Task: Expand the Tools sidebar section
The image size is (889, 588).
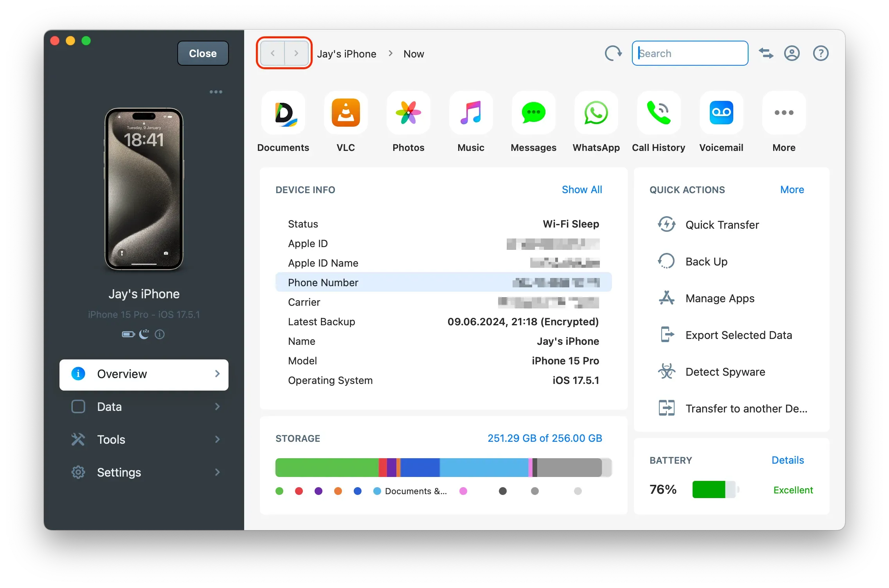Action: tap(144, 439)
